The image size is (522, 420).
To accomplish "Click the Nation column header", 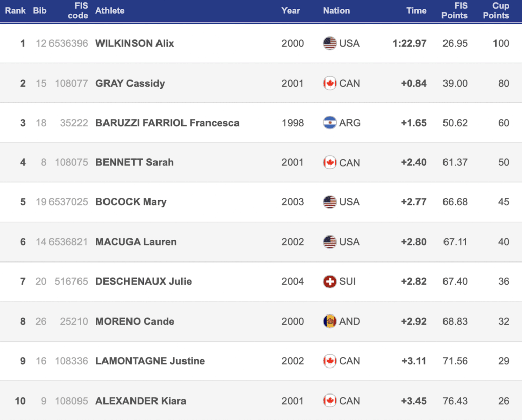I will tap(336, 10).
